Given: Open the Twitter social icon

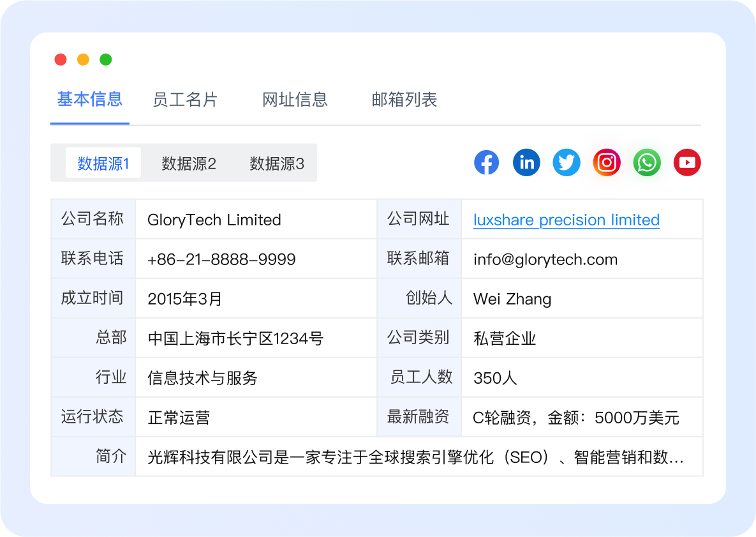Looking at the screenshot, I should [x=567, y=163].
